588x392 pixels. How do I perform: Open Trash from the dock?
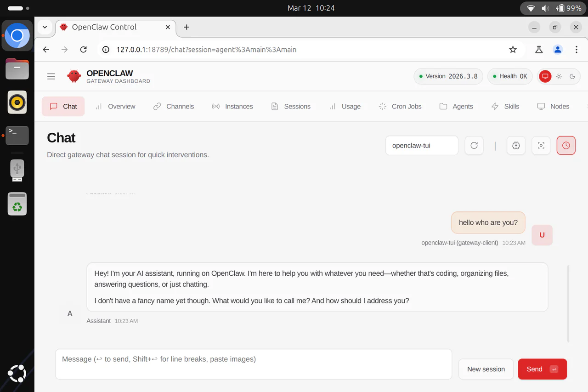17,204
